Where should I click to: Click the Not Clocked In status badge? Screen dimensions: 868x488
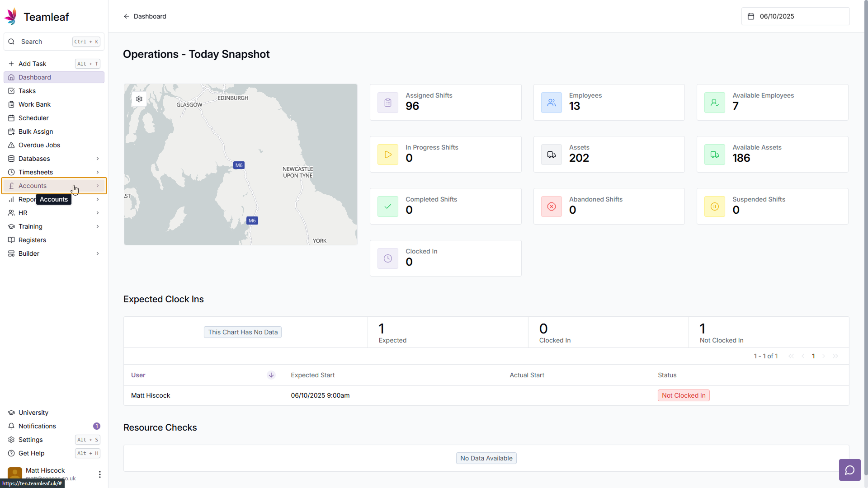tap(683, 395)
